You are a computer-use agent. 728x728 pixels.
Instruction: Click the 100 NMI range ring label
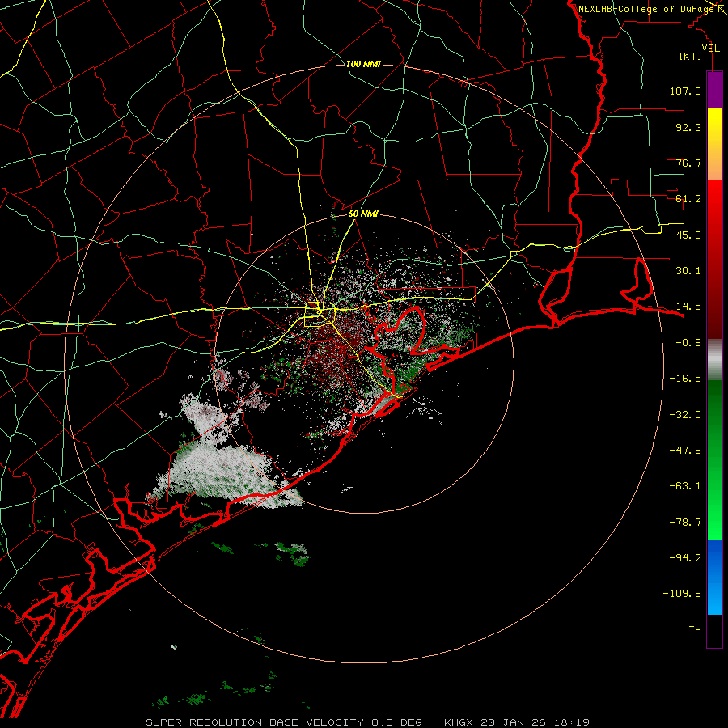coord(363,64)
